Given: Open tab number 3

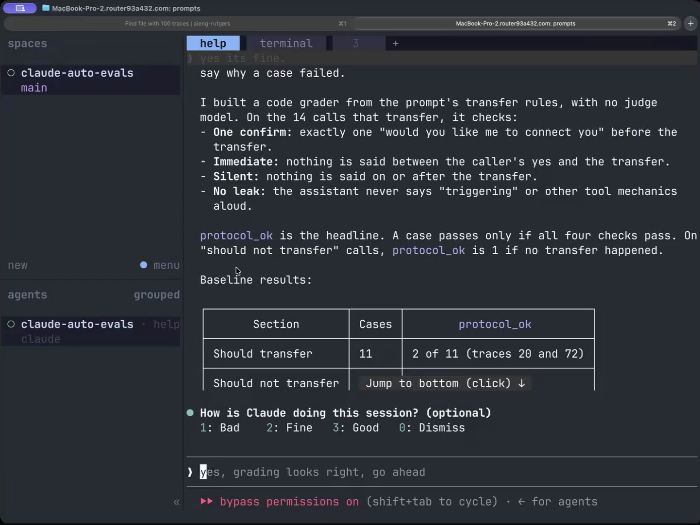Looking at the screenshot, I should click(355, 43).
